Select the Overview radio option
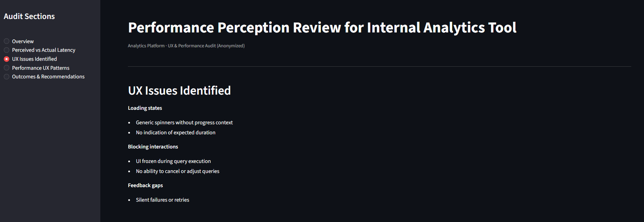 [x=7, y=41]
